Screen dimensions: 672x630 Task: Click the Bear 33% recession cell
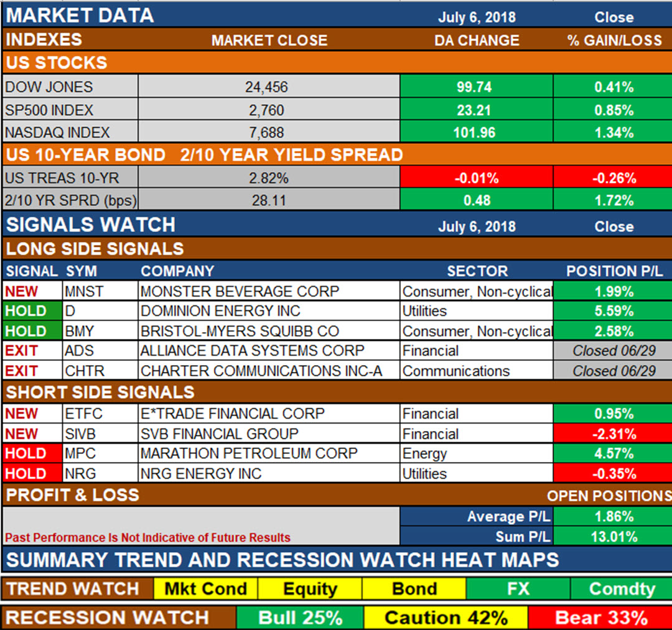pyautogui.click(x=601, y=618)
